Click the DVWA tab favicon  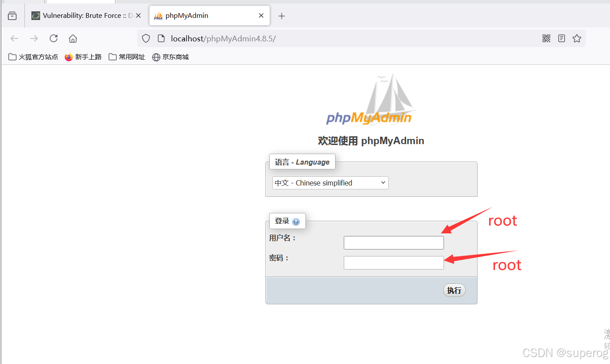click(36, 16)
